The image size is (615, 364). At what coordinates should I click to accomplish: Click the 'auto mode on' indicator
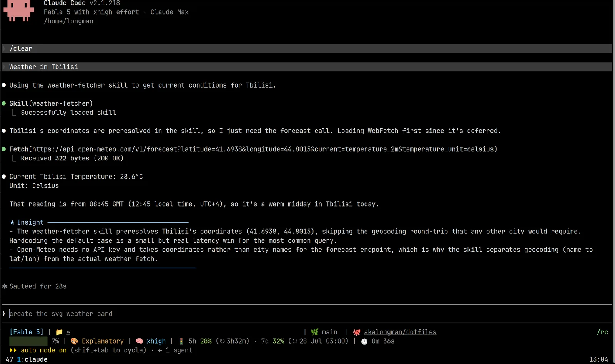click(43, 351)
